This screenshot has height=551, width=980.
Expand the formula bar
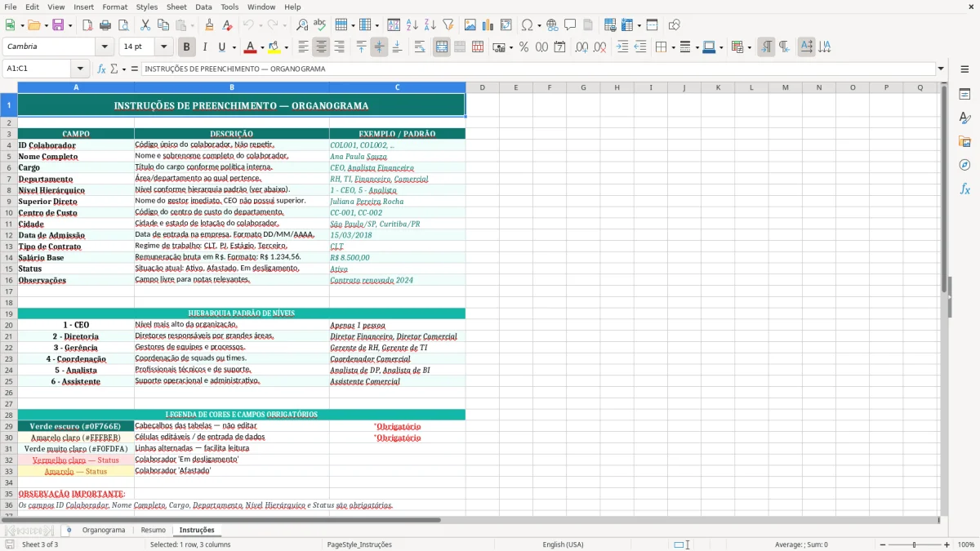point(941,69)
